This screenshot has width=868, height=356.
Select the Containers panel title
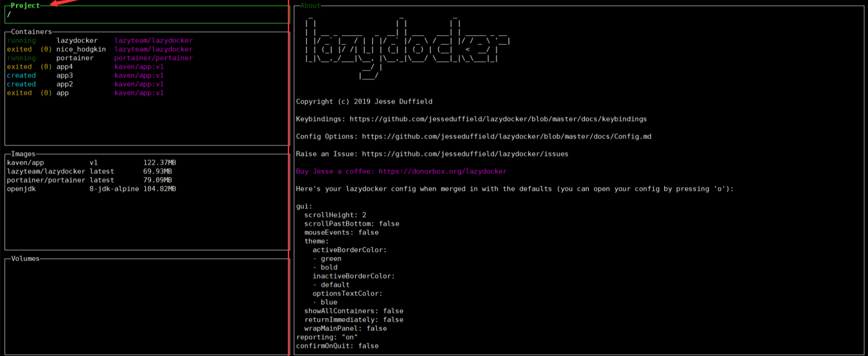tap(31, 32)
